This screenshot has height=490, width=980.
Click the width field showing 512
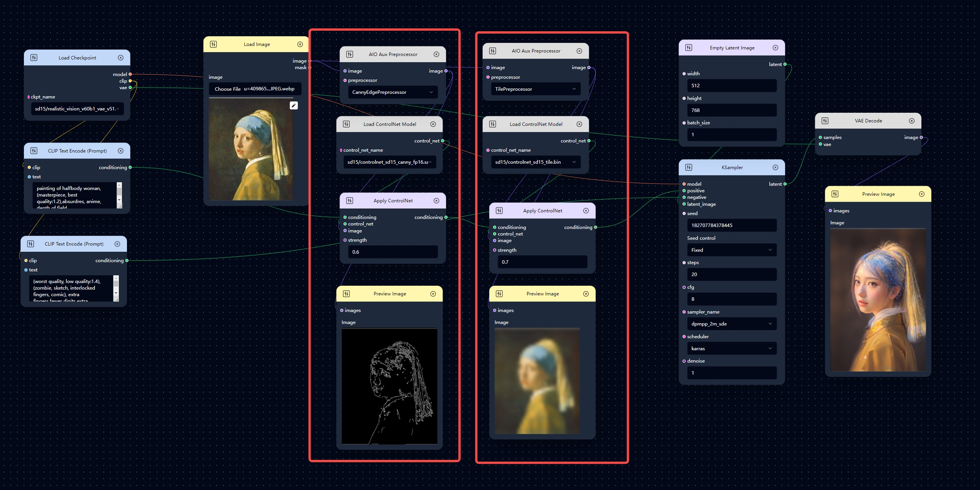(732, 85)
